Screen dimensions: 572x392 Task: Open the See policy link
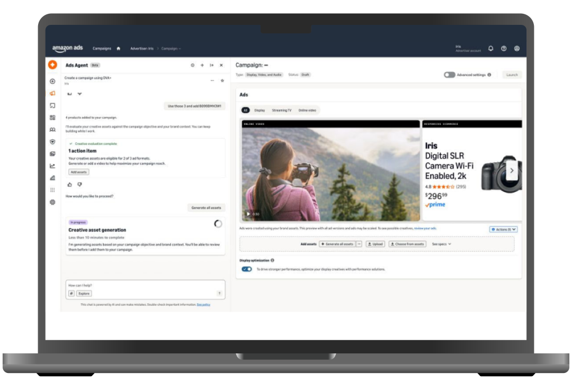tap(203, 305)
